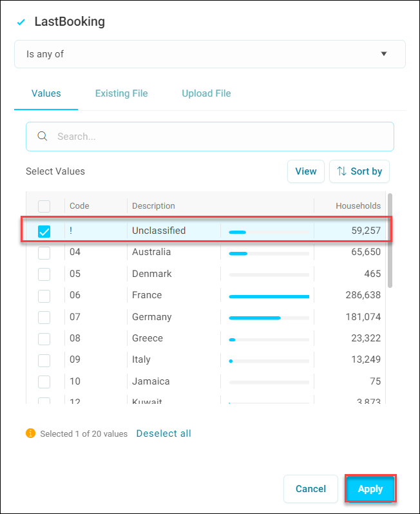Click the households value 13,249
Screen dimensions: 420x514
coord(366,359)
